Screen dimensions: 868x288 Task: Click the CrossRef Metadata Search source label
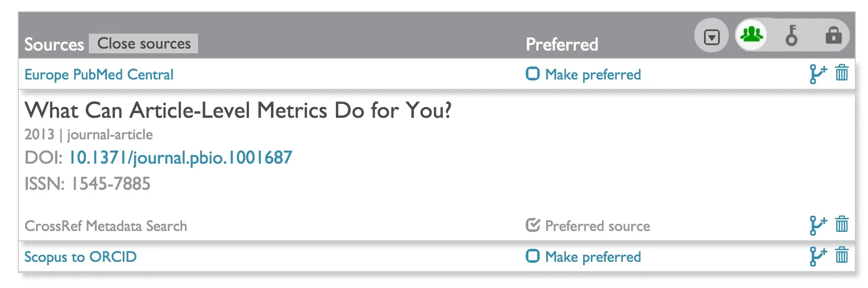[106, 226]
